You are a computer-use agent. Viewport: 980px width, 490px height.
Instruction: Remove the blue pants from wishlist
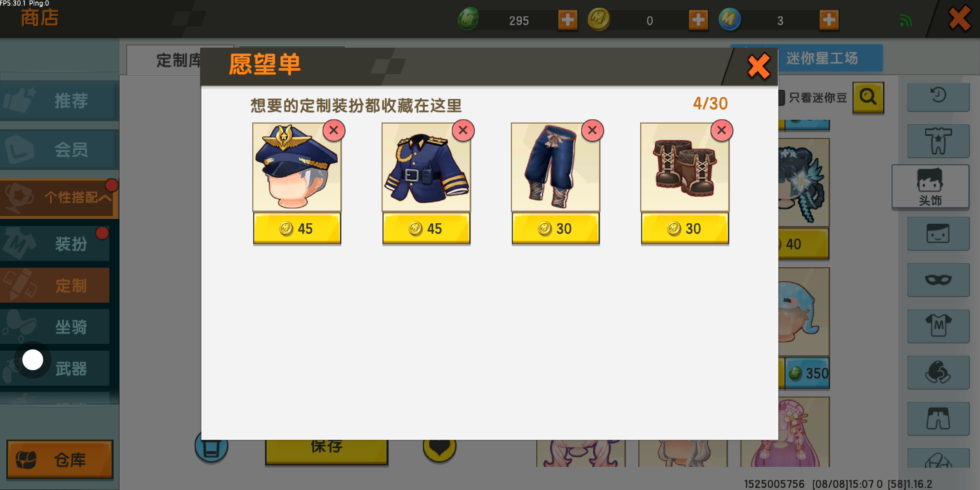(593, 131)
